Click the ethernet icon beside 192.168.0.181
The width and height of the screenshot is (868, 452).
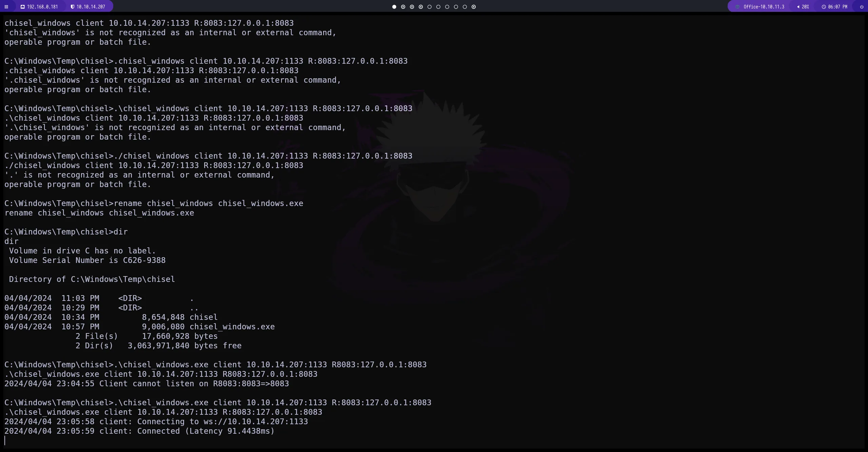point(23,7)
